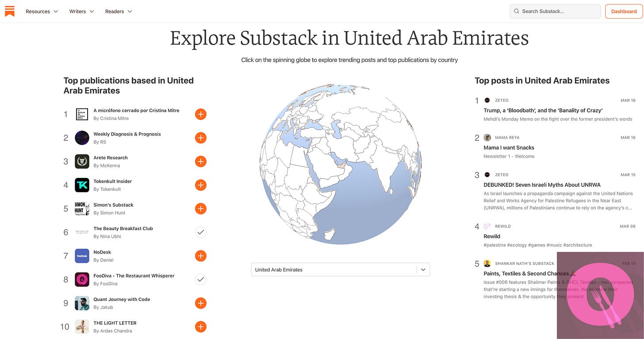Subscribe to Weekly Diagnosis & Prognosis
Viewport: 644px width, 339px height.
[x=201, y=138]
